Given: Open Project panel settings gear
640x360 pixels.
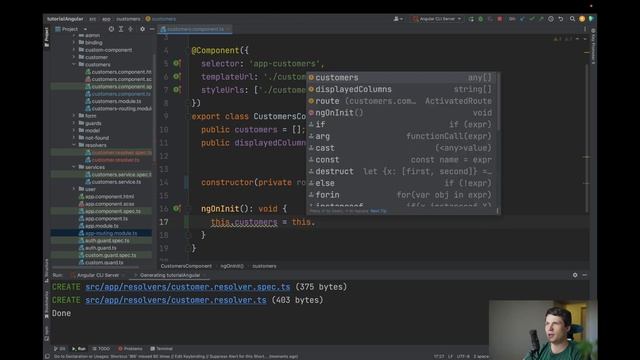Looking at the screenshot, I should (142, 29).
